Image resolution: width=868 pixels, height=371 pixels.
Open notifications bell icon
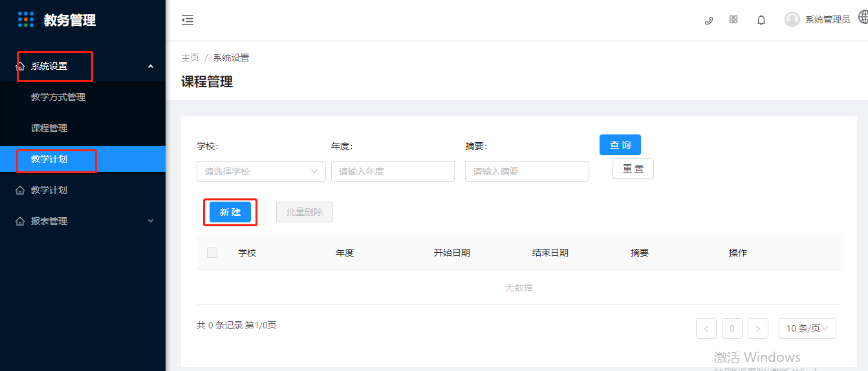[761, 20]
